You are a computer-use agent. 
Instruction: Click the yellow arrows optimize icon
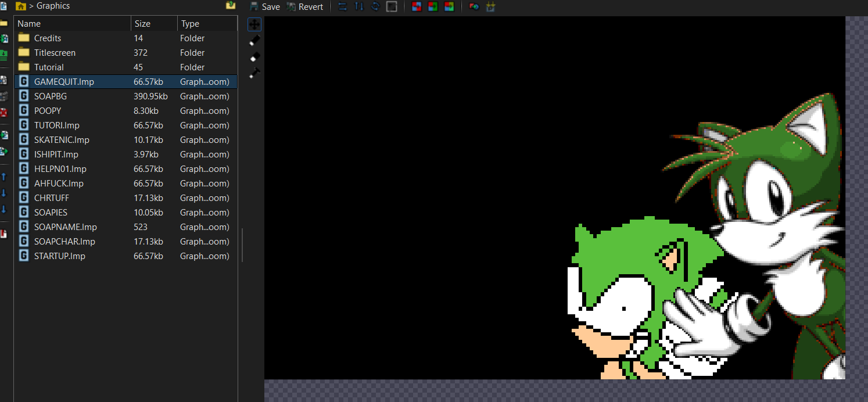click(490, 6)
